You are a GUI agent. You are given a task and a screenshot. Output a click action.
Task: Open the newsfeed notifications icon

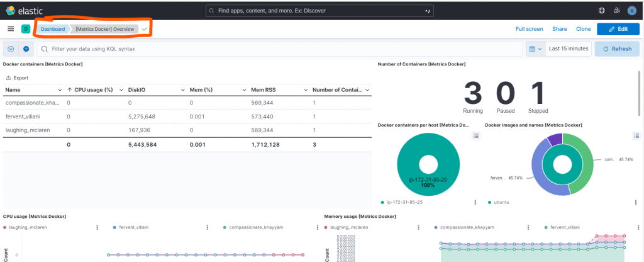(x=616, y=11)
